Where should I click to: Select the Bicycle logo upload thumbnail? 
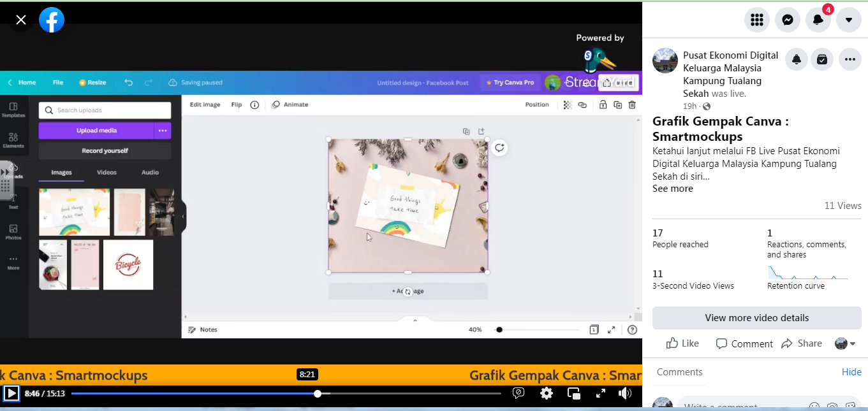click(128, 264)
